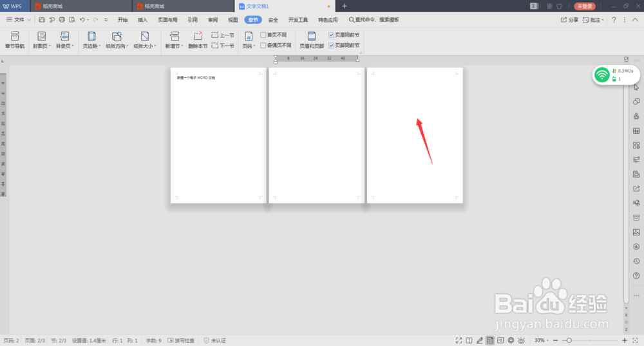Switch to the 页面布局 ribbon tab
The width and height of the screenshot is (644, 346).
[167, 20]
